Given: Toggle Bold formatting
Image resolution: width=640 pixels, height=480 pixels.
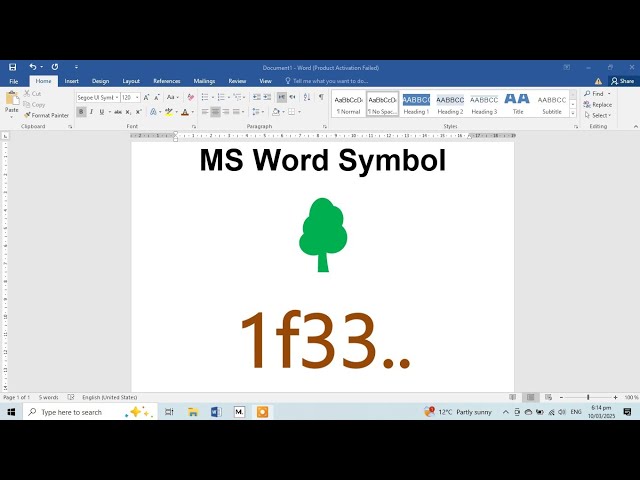Looking at the screenshot, I should pos(81,112).
